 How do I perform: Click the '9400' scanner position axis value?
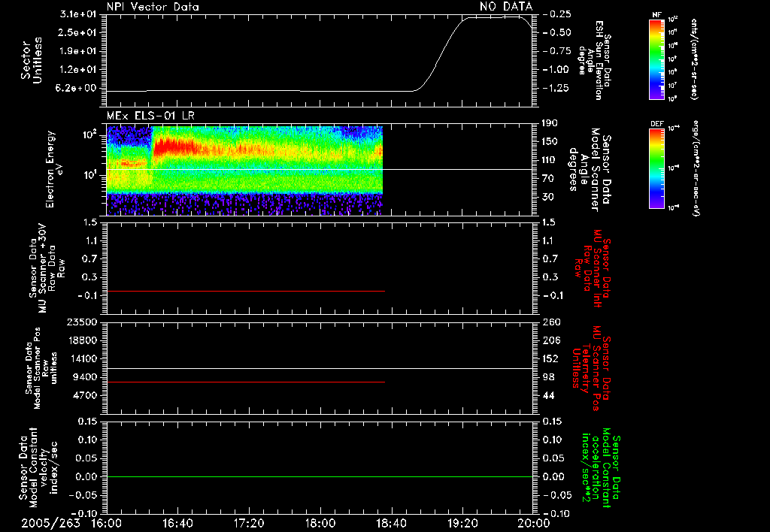tap(87, 377)
